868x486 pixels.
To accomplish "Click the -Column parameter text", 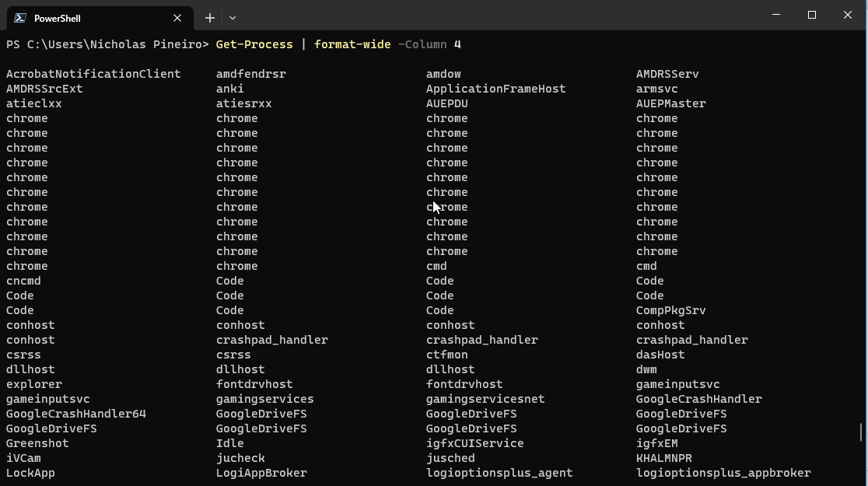I will pyautogui.click(x=422, y=44).
